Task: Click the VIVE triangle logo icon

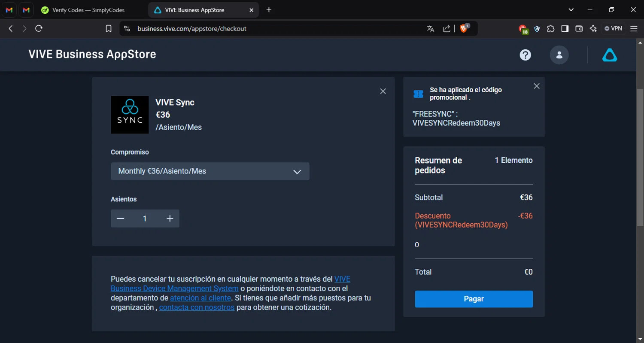Action: 610,55
